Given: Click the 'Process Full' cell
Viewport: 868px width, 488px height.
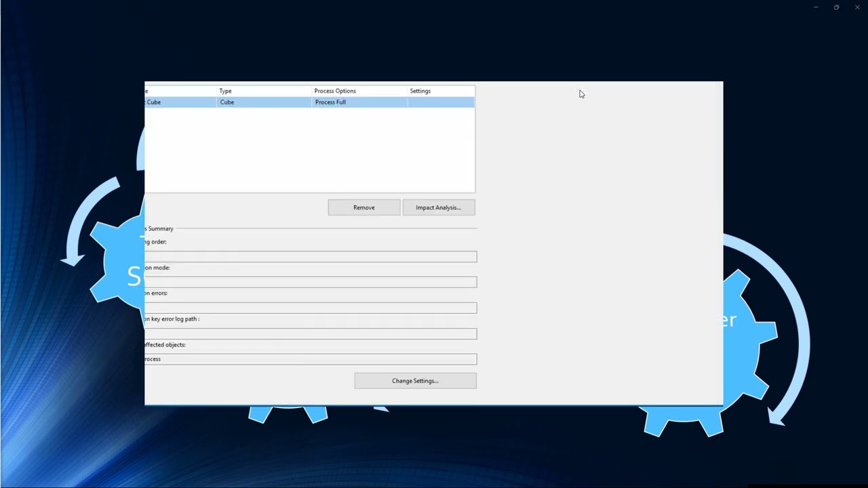Looking at the screenshot, I should pos(359,102).
